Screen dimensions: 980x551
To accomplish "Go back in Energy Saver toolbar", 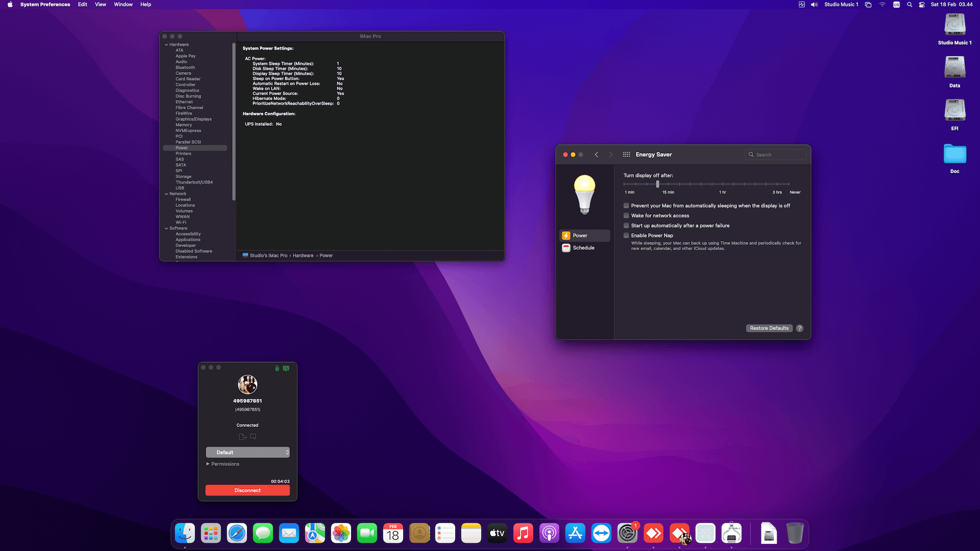I will click(596, 155).
